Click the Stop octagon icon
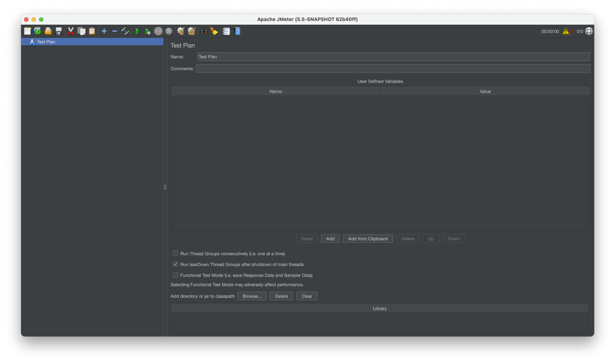This screenshot has width=615, height=364. point(158,31)
